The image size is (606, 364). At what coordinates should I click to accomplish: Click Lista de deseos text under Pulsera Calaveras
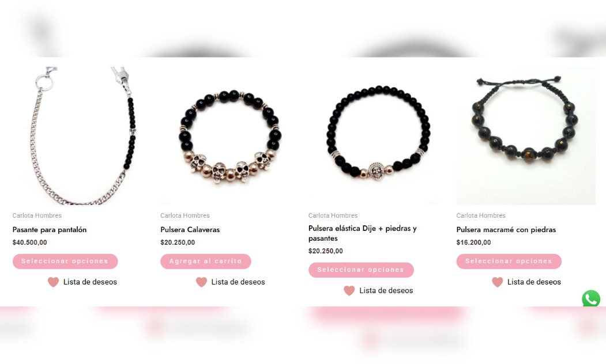tap(238, 282)
